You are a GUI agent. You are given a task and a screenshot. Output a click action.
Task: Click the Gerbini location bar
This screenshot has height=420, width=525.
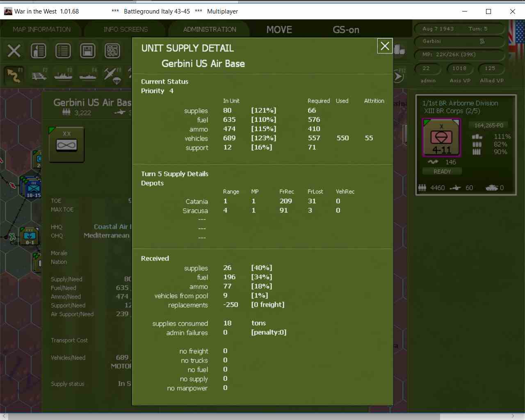point(459,41)
